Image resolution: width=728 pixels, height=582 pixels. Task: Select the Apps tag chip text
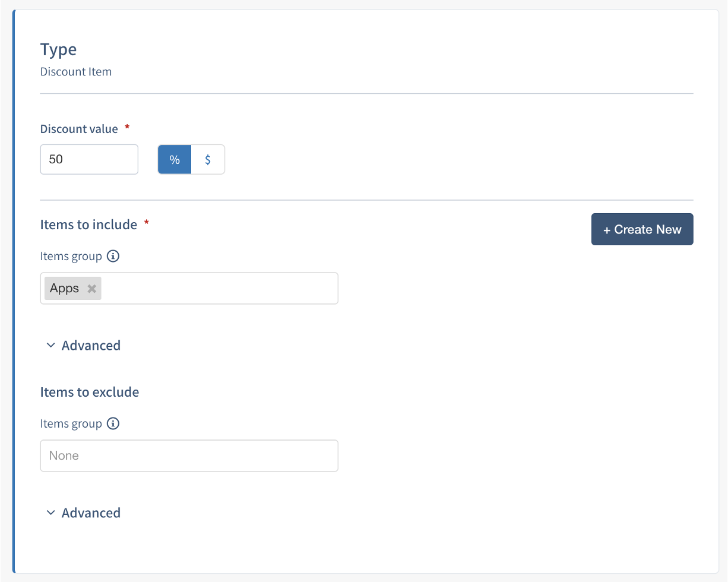click(x=64, y=289)
